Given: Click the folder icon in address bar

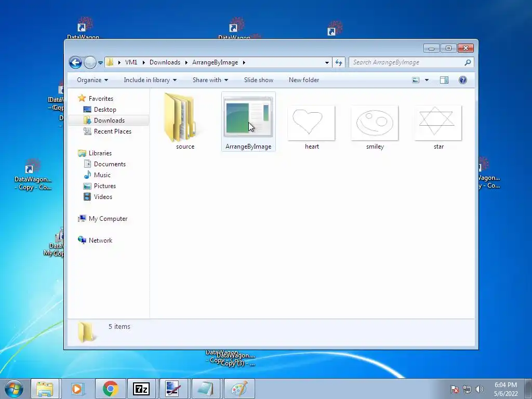Looking at the screenshot, I should 110,62.
